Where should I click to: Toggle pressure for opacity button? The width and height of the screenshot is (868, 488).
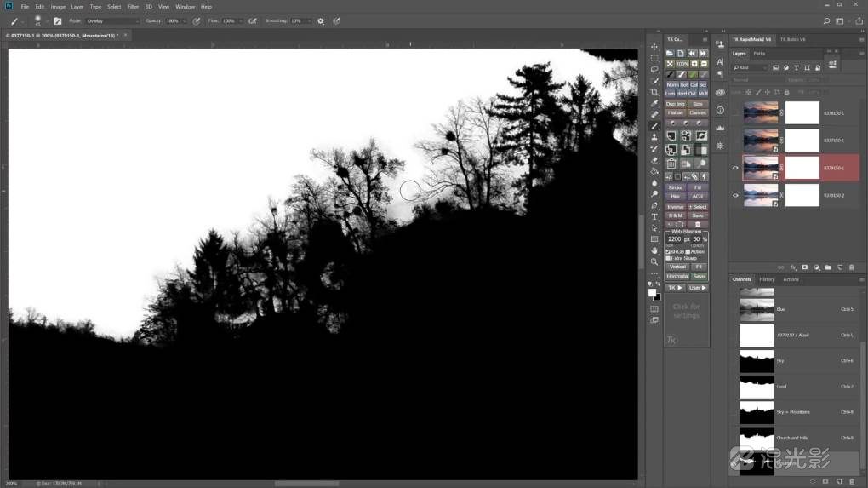pos(197,21)
